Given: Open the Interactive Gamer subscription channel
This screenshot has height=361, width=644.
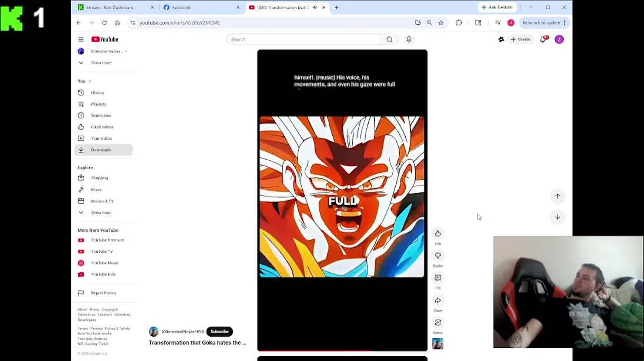Looking at the screenshot, I should 104,51.
